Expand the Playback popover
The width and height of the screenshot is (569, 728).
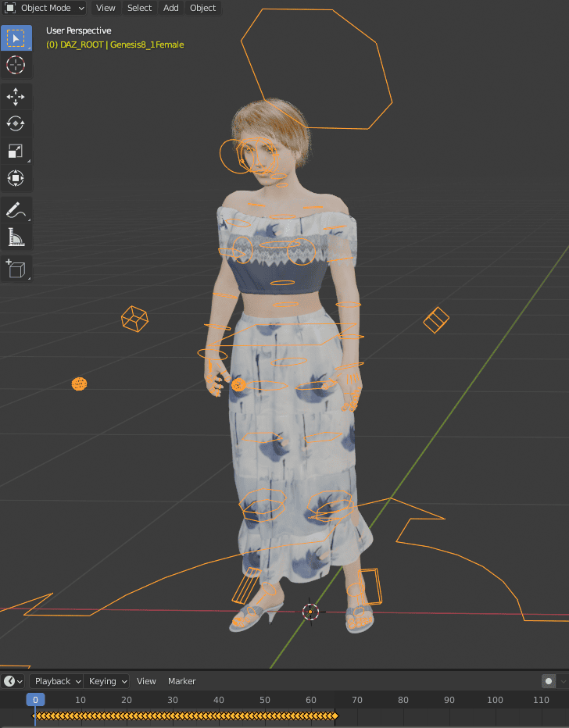point(56,681)
